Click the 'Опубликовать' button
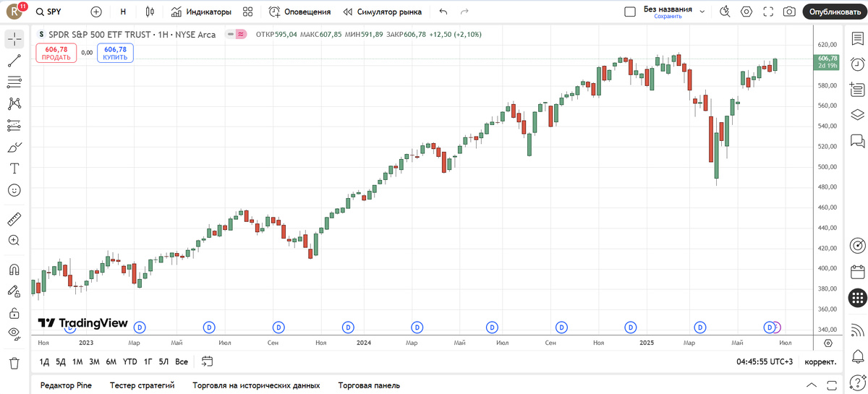Viewport: 868px width, 394px height. (x=834, y=12)
